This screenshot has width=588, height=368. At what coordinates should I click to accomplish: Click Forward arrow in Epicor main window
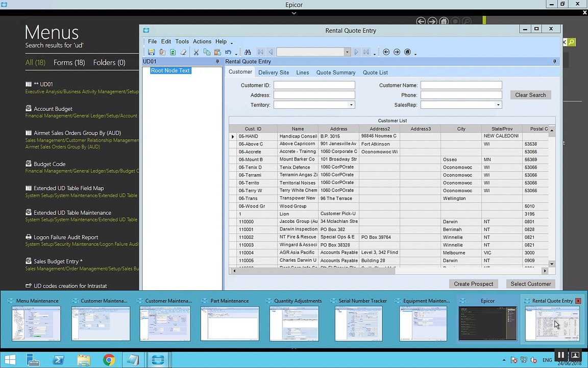[x=432, y=21]
